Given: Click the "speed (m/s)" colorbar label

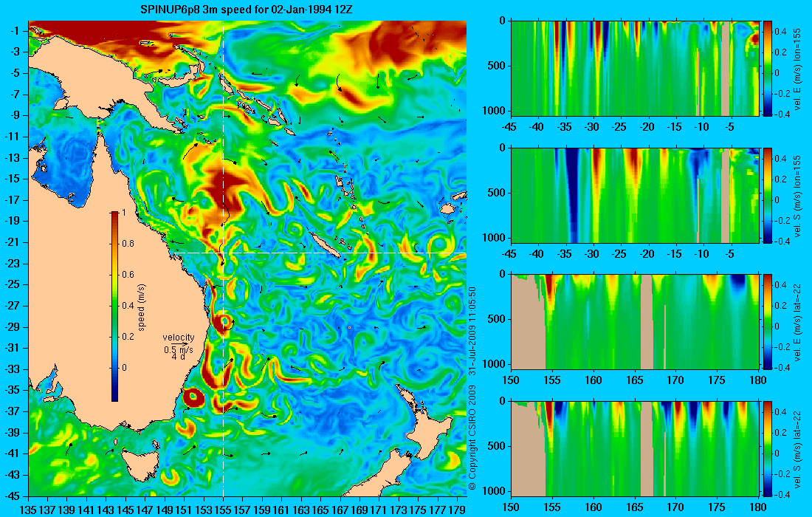Looking at the screenshot, I should pyautogui.click(x=142, y=307).
